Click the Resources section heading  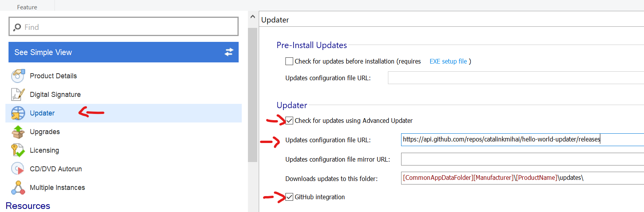click(28, 206)
